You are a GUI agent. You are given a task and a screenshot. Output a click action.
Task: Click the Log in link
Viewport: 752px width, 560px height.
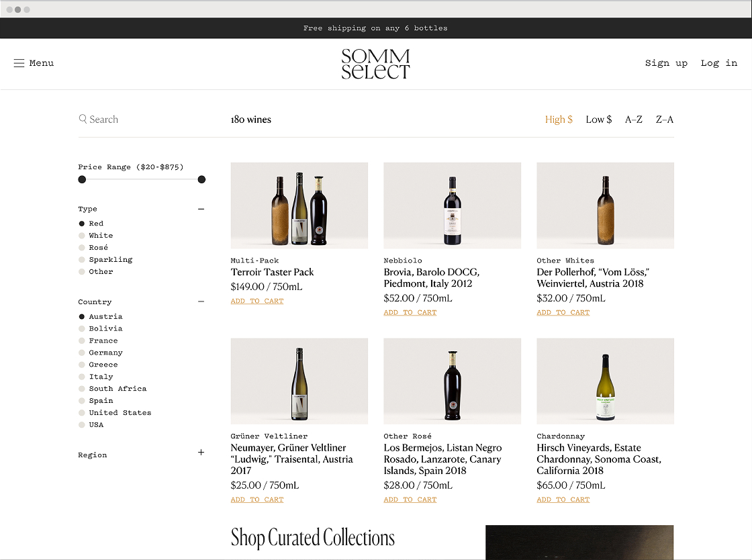point(718,63)
